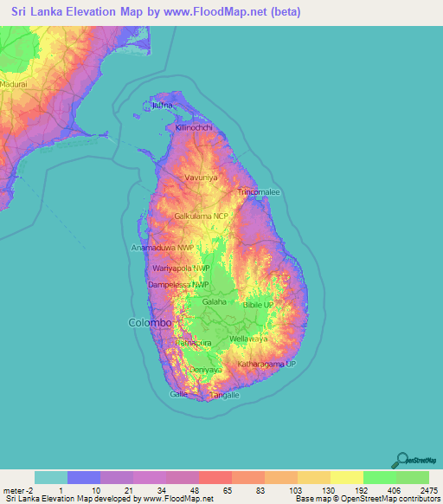Image resolution: width=443 pixels, height=504 pixels.
Task: Open the Sri Lanka Elevation Map title
Action: tap(156, 11)
